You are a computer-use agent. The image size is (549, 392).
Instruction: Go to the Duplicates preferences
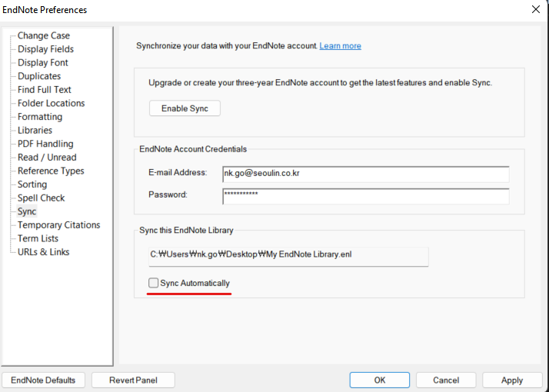pyautogui.click(x=39, y=76)
